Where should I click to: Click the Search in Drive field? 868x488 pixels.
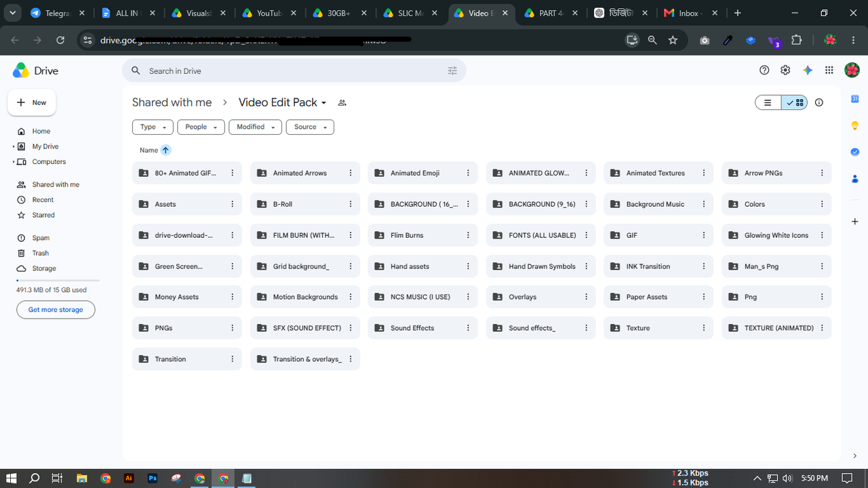[x=294, y=70]
